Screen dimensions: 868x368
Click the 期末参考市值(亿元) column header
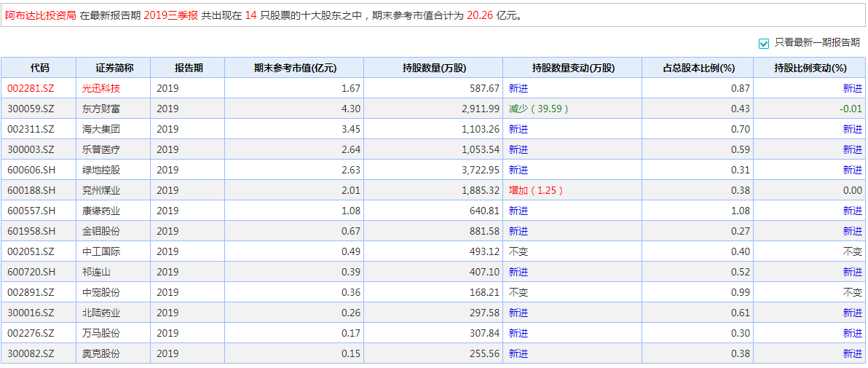295,68
